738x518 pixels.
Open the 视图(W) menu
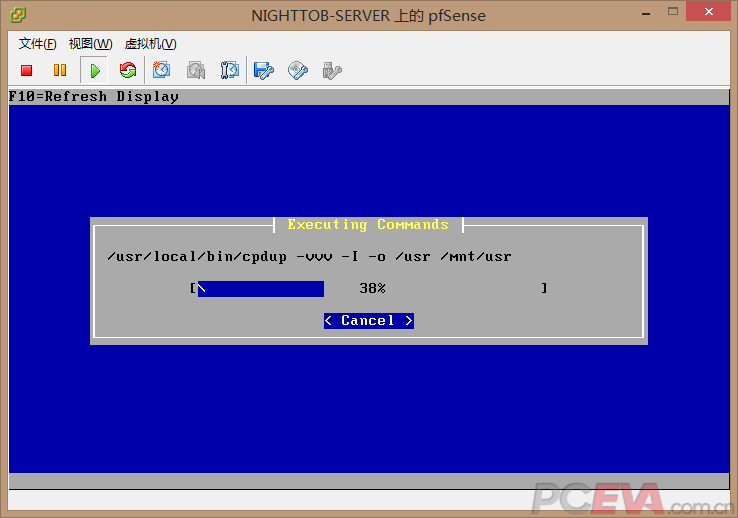pos(90,44)
